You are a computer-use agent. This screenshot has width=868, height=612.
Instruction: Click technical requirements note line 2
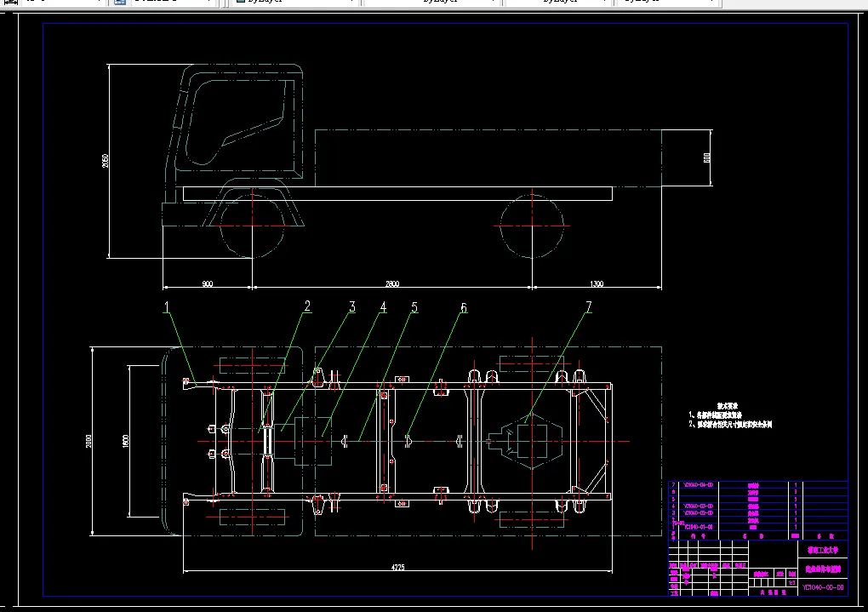pyautogui.click(x=730, y=424)
